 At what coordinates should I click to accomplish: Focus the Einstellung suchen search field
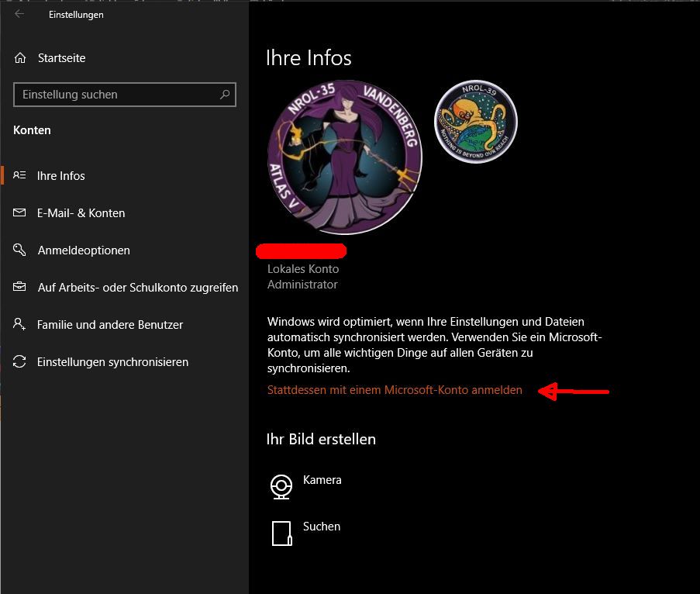coord(125,95)
